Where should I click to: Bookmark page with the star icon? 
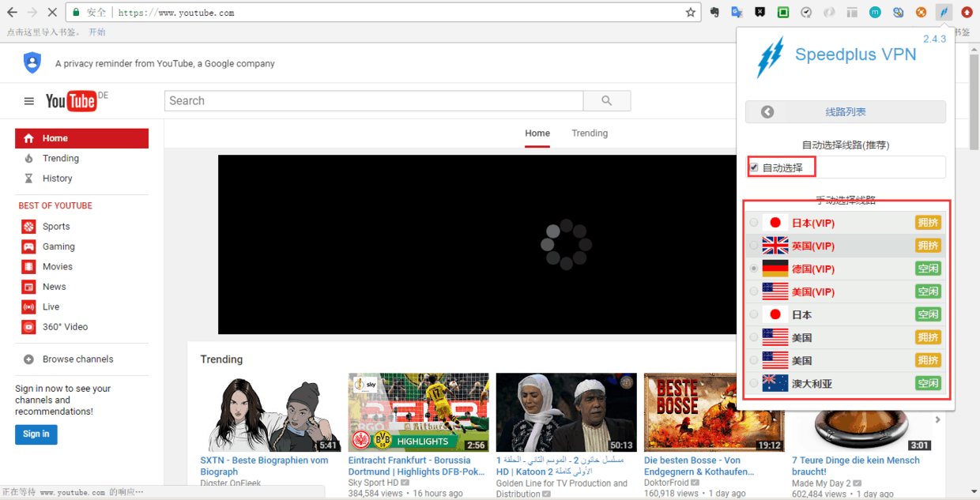[x=690, y=13]
